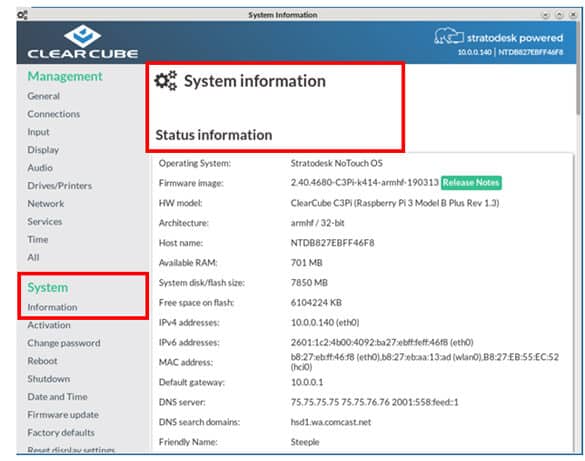Image resolution: width=585 pixels, height=461 pixels.
Task: Open Time settings in Management
Action: click(x=38, y=239)
